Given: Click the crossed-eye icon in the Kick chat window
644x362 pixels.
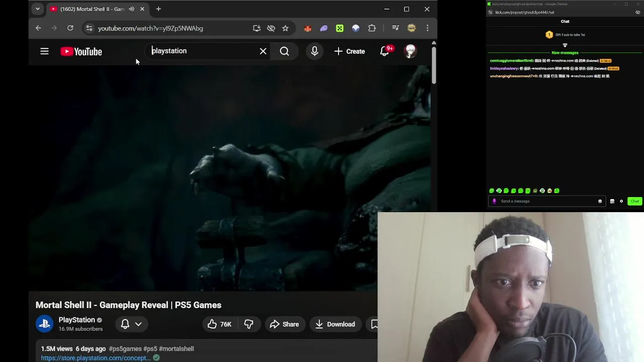Looking at the screenshot, I should pos(638,12).
